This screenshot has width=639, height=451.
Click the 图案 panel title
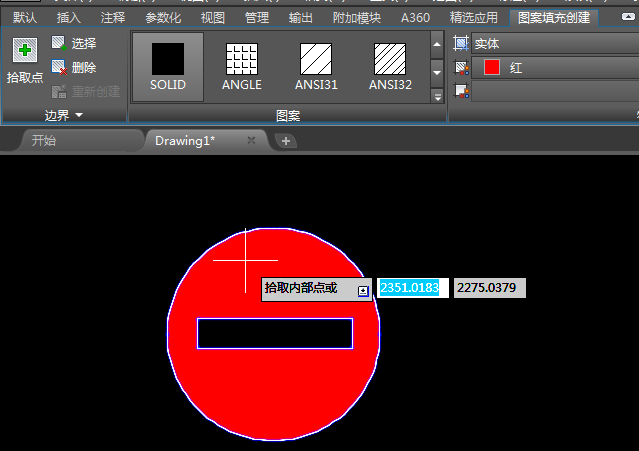tap(288, 116)
